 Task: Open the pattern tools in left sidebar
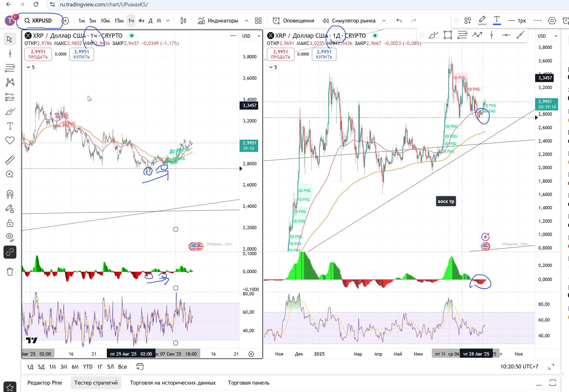pos(10,82)
